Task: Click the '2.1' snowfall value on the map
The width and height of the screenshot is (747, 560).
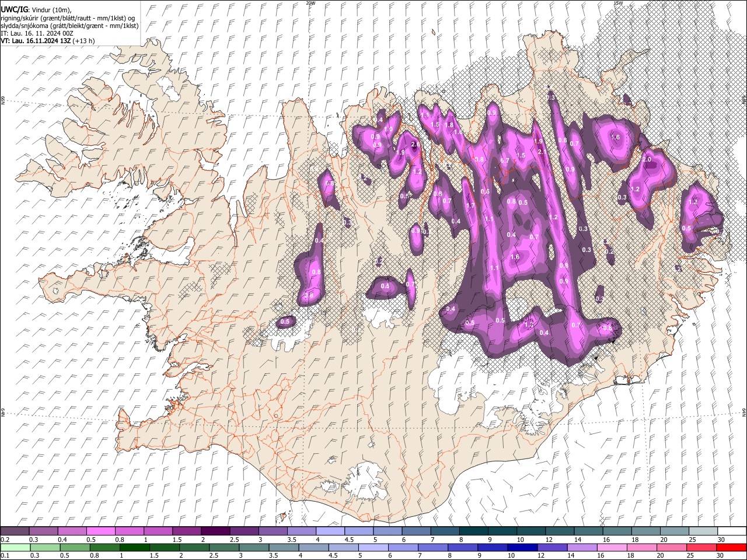Action: tap(542, 152)
